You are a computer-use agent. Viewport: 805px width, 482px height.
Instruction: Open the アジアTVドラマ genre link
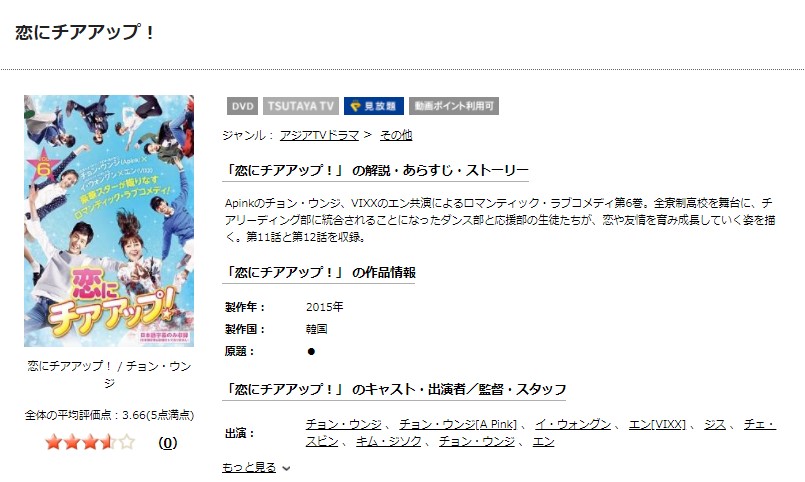pos(319,135)
